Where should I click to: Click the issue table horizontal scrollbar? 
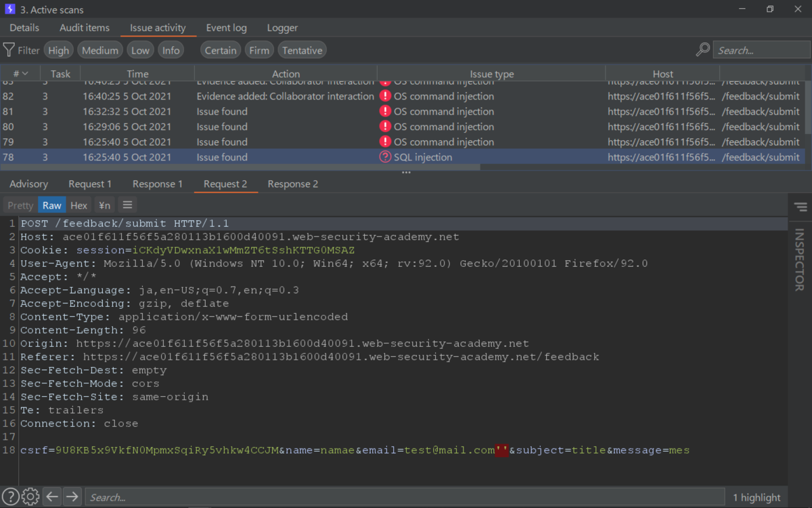click(240, 167)
